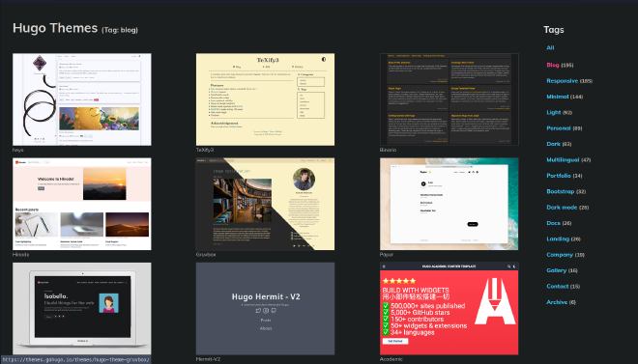The height and width of the screenshot is (364, 638).
Task: Filter themes by the Multilingual tag
Action: (563, 160)
